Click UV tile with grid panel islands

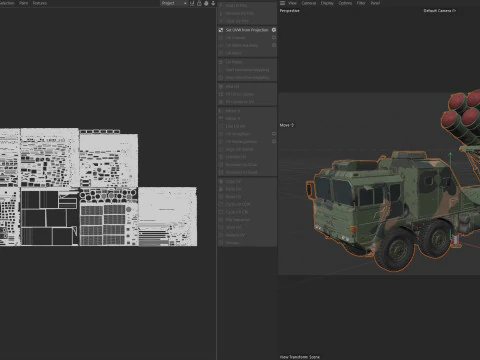(x=109, y=217)
